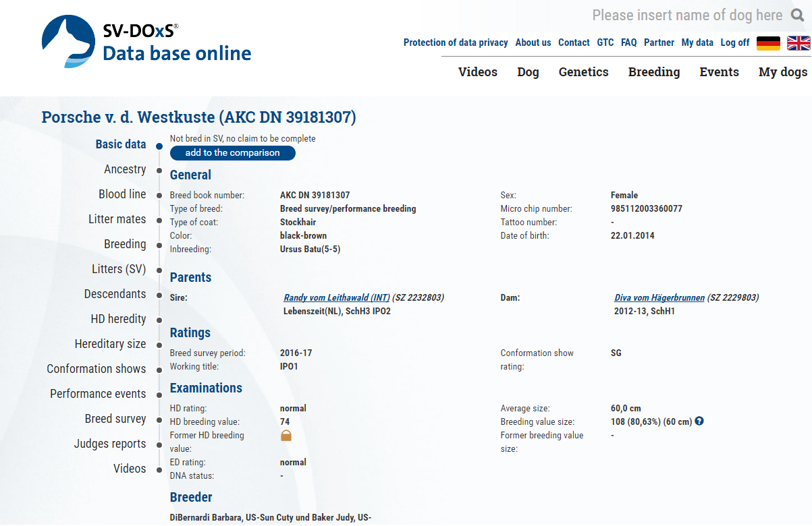Open the Breeding main menu
This screenshot has height=526, width=812.
click(x=654, y=72)
